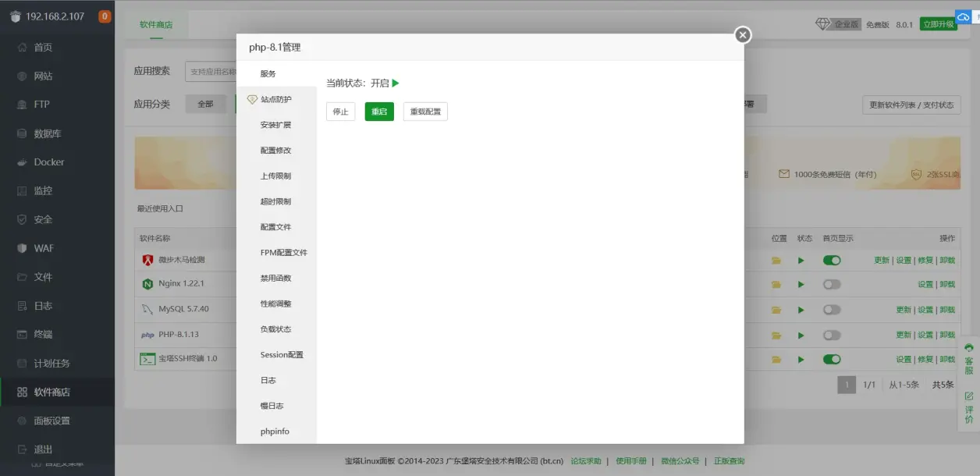Click the FTP icon in the sidebar

tap(22, 105)
